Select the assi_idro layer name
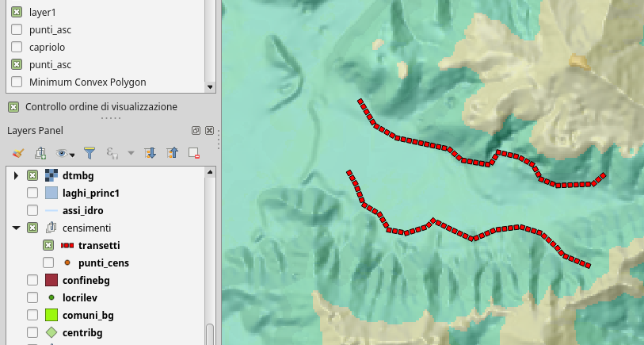Viewport: 644px width, 345px height. coord(83,210)
